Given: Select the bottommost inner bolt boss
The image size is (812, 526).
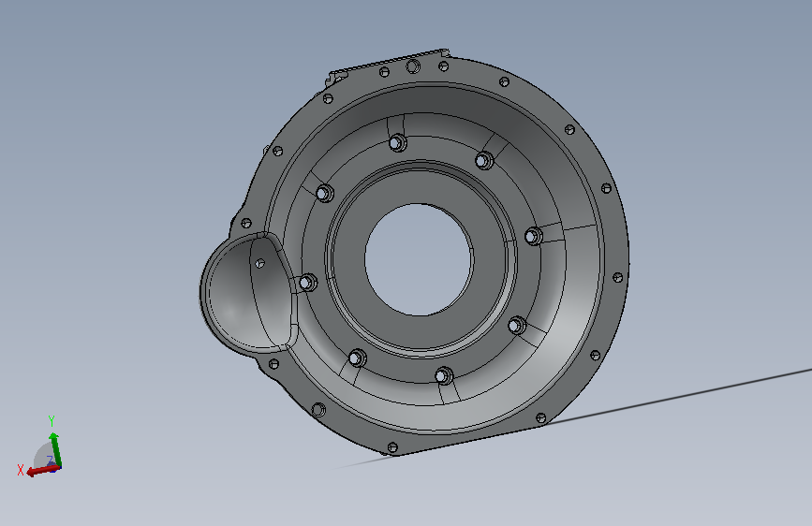Looking at the screenshot, I should tap(444, 376).
